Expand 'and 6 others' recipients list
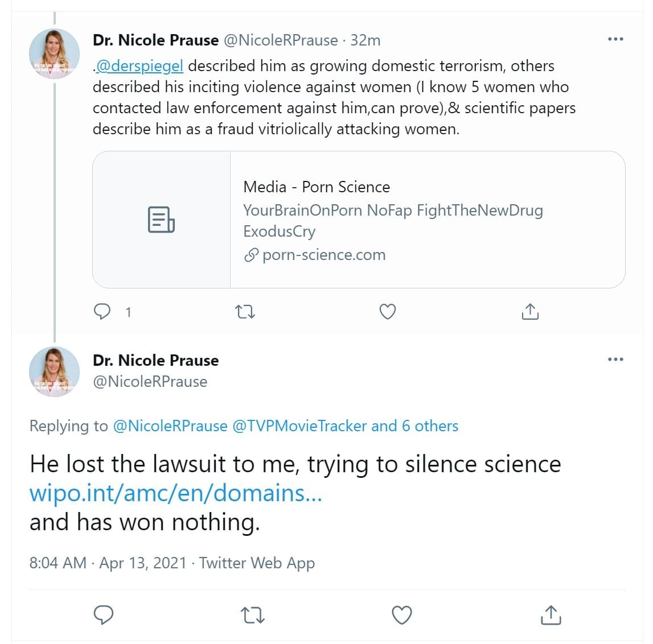This screenshot has width=653, height=644. (x=414, y=426)
